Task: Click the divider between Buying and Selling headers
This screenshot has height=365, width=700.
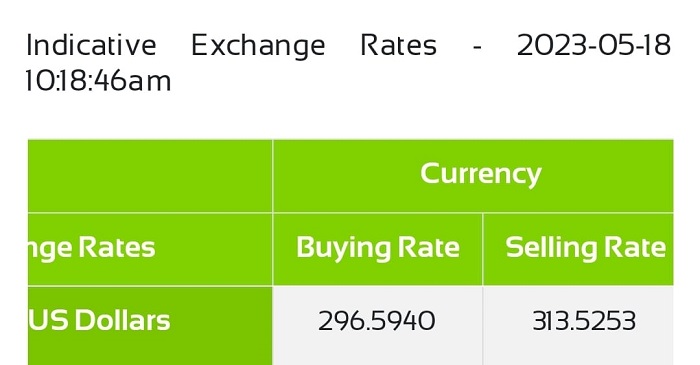Action: (483, 249)
